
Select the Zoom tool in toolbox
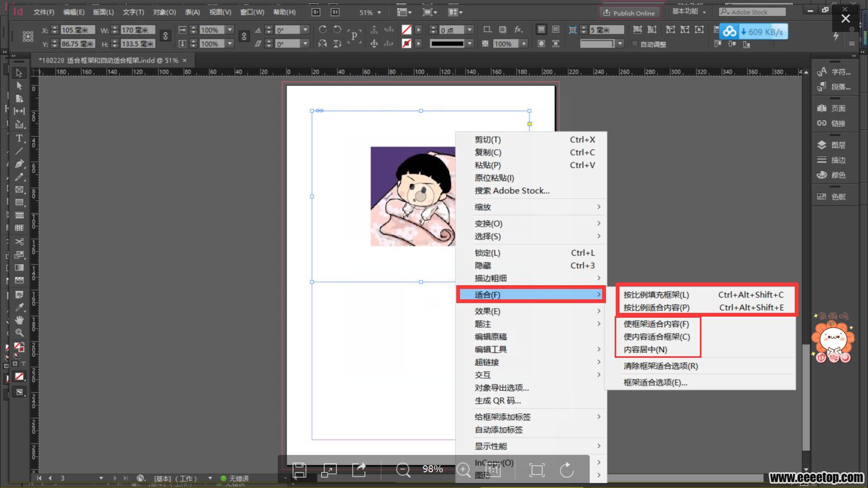[20, 333]
